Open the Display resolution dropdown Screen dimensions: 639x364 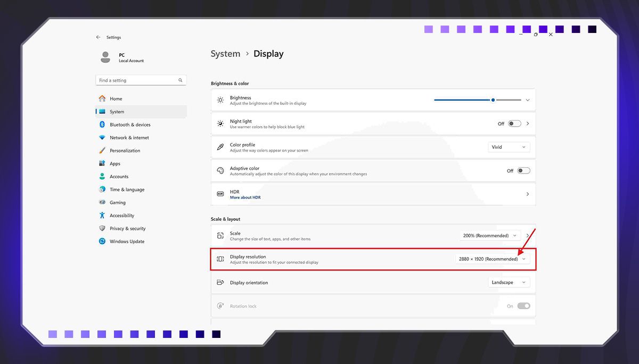[493, 259]
